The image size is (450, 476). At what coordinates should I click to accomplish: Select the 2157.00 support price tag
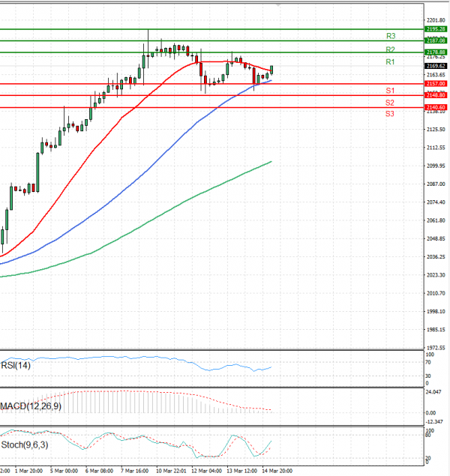tap(436, 83)
